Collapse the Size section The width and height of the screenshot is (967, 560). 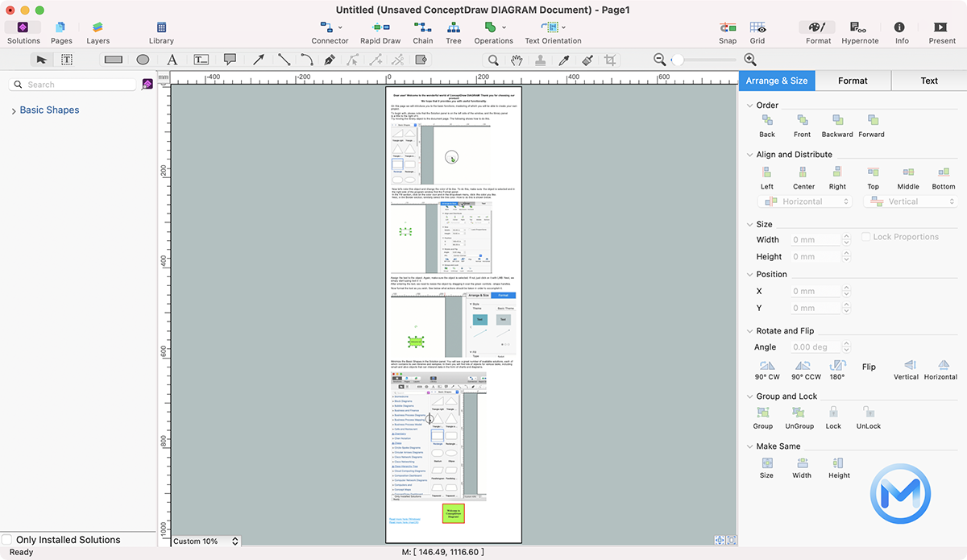[749, 225]
